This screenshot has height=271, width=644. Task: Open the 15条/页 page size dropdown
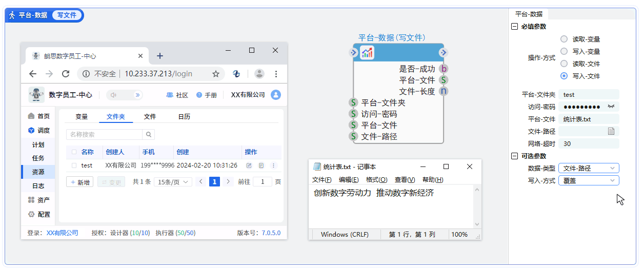coord(173,182)
